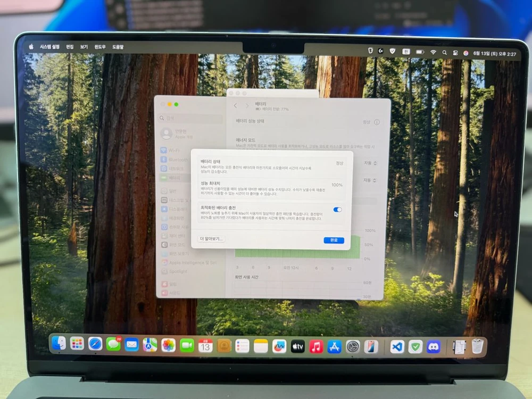This screenshot has width=532, height=399.
Task: Click date and time in menu bar
Action: tap(495, 54)
